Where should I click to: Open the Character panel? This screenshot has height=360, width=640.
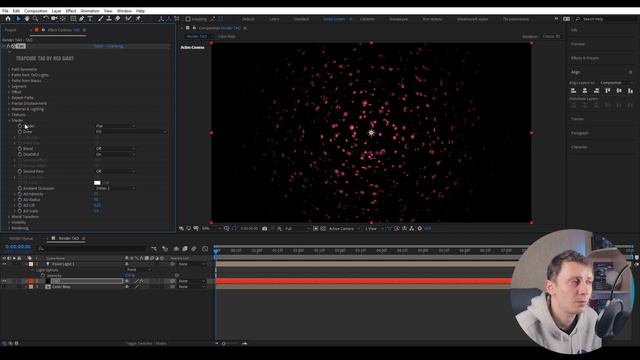[579, 147]
